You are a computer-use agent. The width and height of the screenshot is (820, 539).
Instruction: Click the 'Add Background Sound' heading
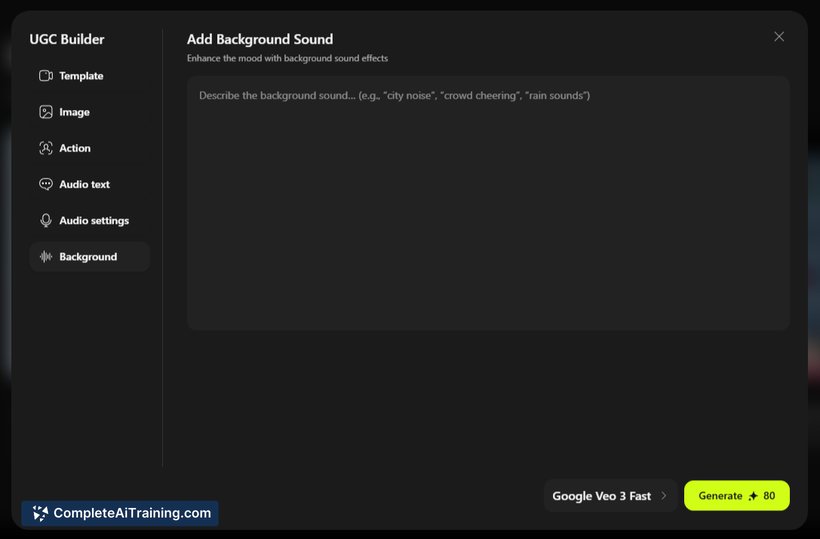[x=260, y=39]
